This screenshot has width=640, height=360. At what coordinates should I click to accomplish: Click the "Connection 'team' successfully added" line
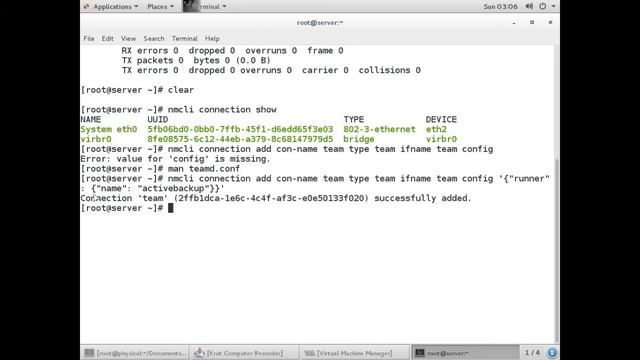[x=276, y=198]
